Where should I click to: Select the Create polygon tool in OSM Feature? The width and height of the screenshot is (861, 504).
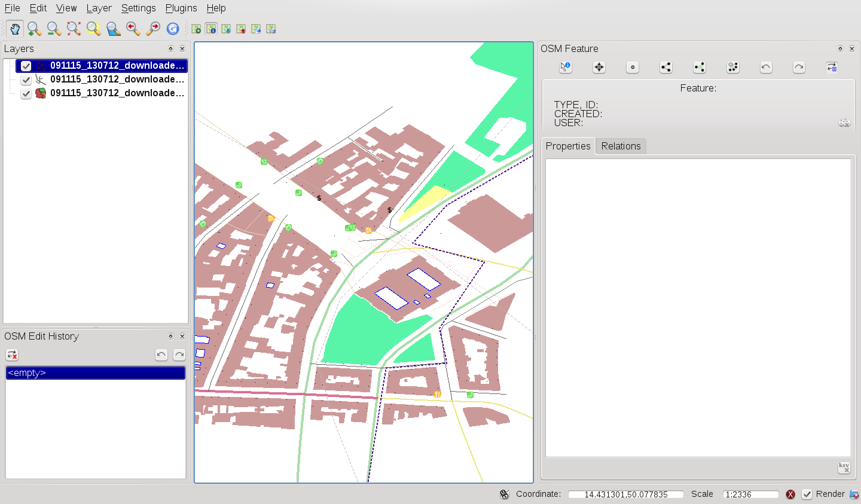pyautogui.click(x=700, y=68)
